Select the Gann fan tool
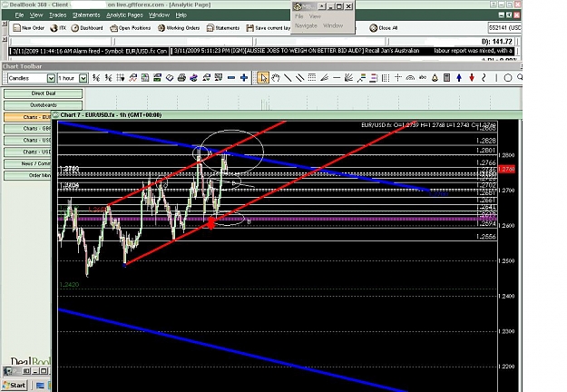Screen dimensions: 567x392 (348, 78)
